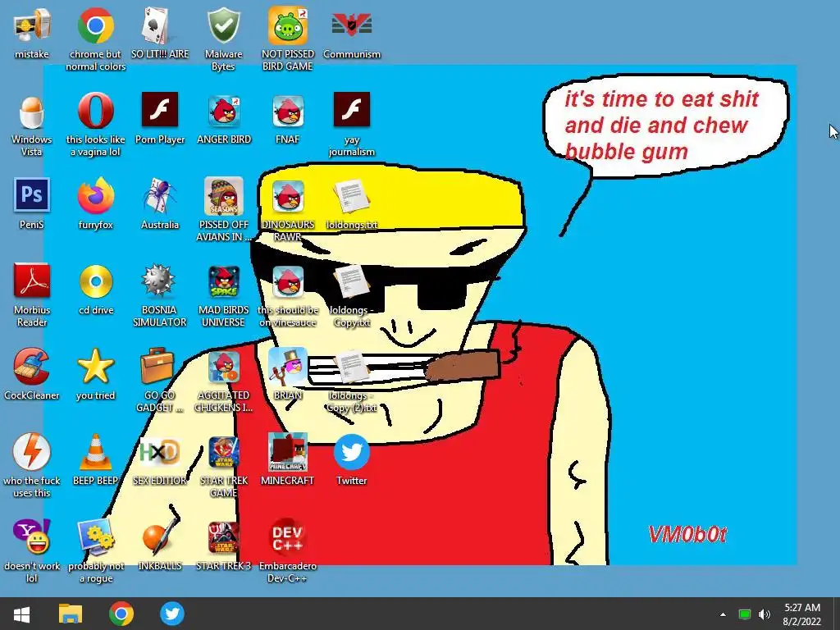Open the loldongs.txt file

coord(351,196)
